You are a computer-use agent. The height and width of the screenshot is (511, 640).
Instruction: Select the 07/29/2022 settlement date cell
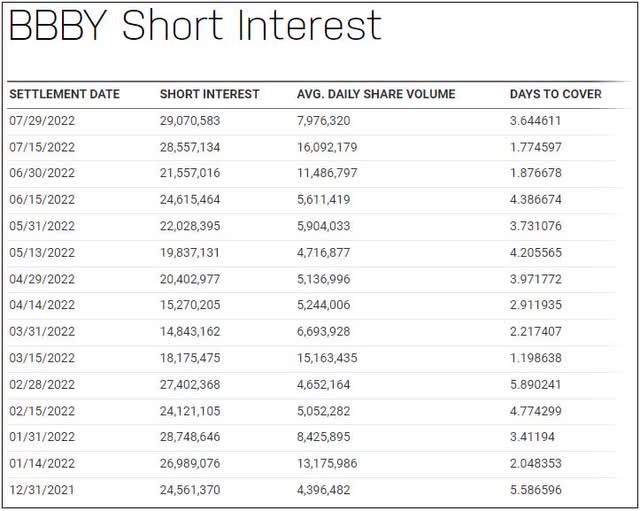[42, 121]
